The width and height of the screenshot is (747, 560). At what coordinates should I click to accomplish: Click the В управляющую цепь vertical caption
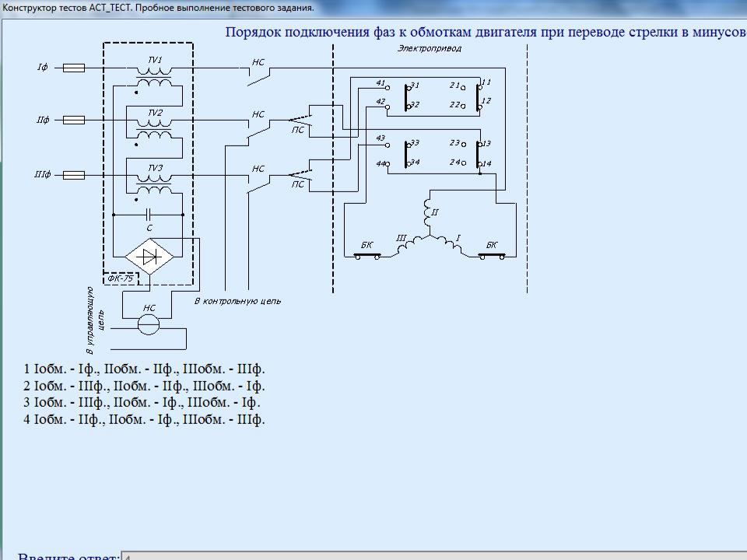tap(95, 320)
